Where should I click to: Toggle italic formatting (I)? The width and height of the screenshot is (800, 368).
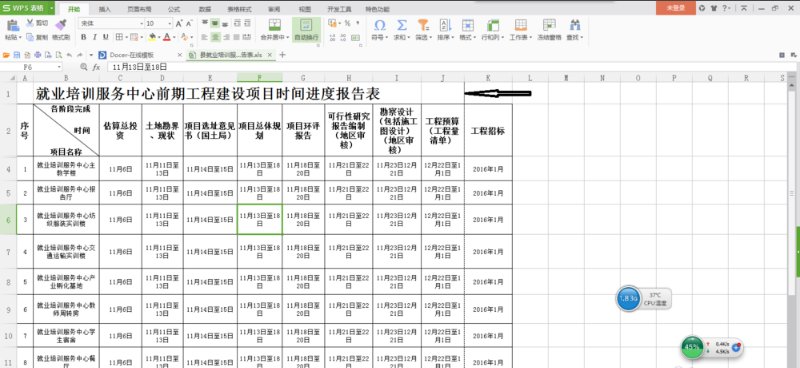tap(95, 37)
